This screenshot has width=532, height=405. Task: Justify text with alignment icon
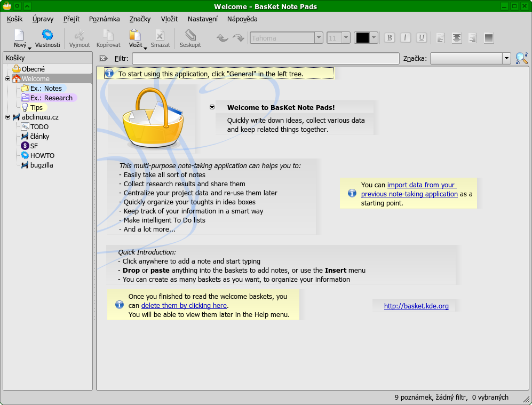point(489,38)
